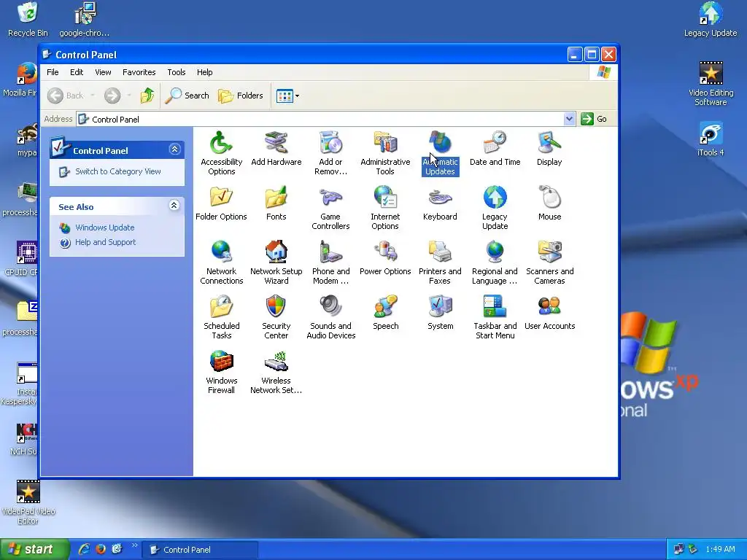Open the Back history dropdown arrow
The height and width of the screenshot is (560, 747).
tap(93, 96)
